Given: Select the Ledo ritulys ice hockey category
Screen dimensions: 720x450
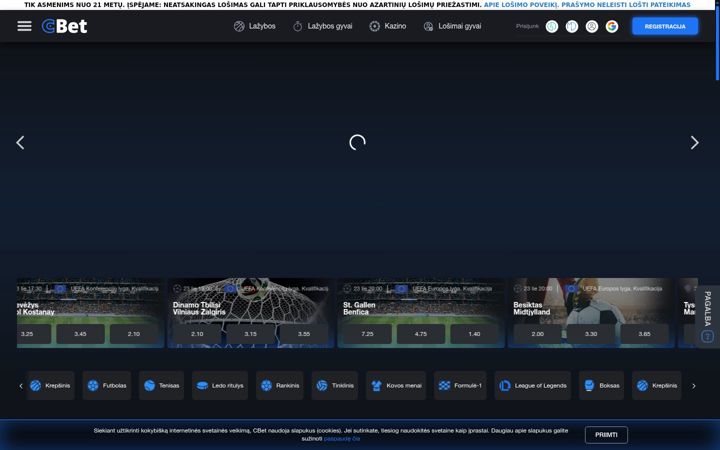Looking at the screenshot, I should (220, 386).
